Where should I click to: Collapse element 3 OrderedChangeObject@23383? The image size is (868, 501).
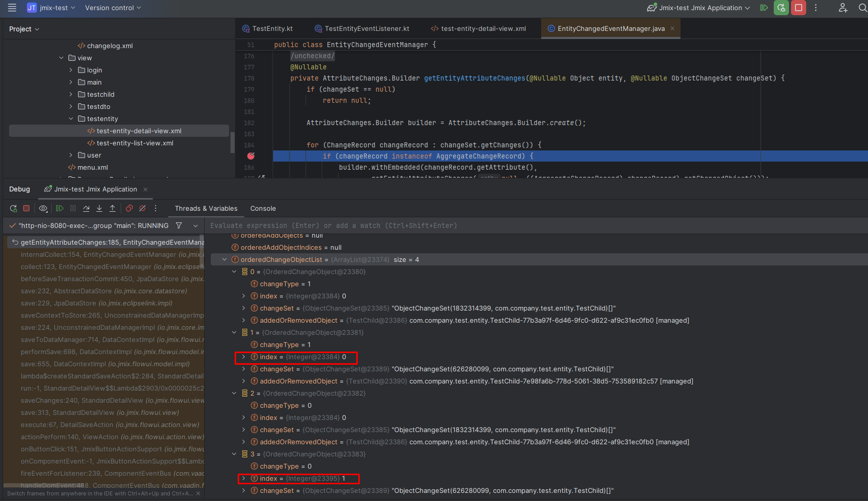click(234, 454)
